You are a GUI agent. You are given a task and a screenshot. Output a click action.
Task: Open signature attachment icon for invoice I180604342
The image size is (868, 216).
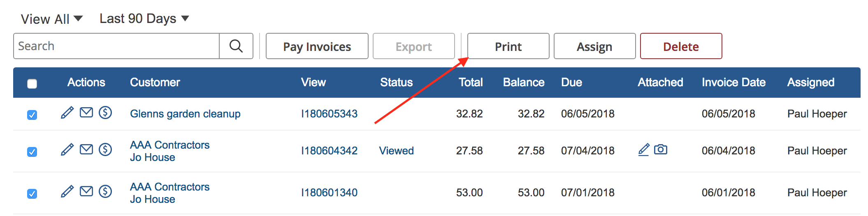pyautogui.click(x=644, y=149)
